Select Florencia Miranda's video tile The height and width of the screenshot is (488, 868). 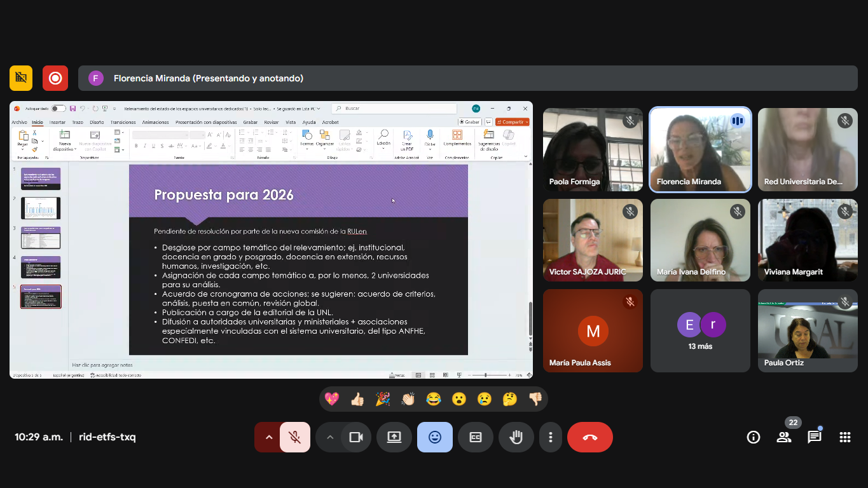tap(700, 150)
